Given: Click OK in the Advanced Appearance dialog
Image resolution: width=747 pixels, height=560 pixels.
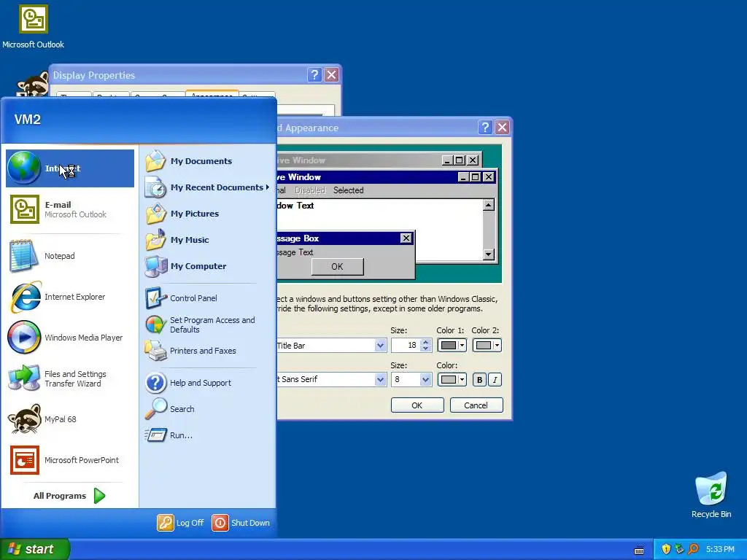Looking at the screenshot, I should 417,405.
